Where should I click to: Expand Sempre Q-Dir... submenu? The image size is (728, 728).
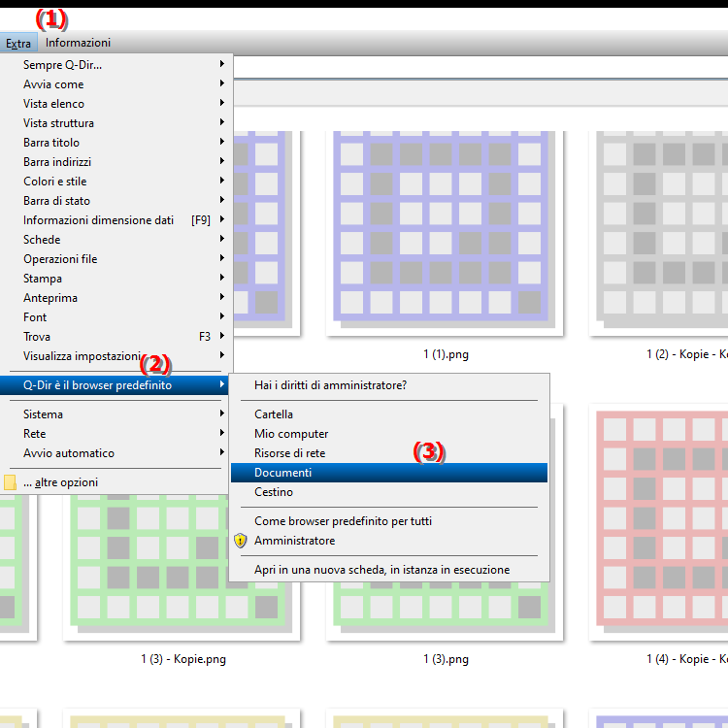(116, 64)
